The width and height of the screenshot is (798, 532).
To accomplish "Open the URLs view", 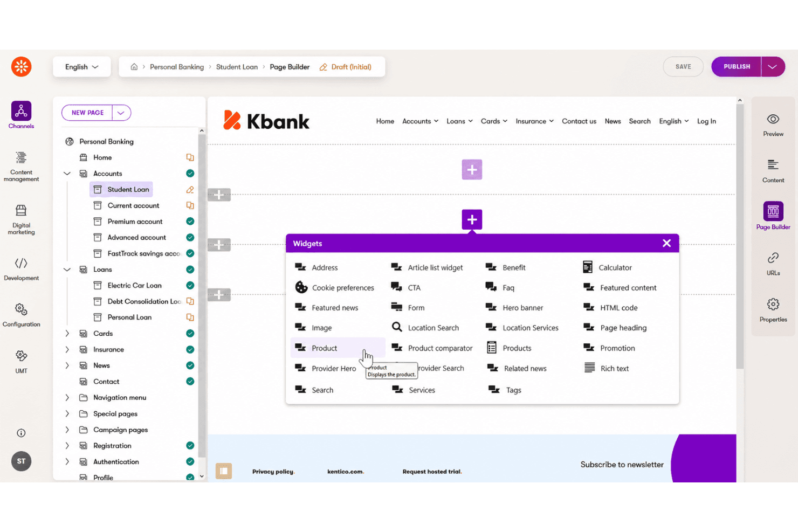I will click(773, 264).
